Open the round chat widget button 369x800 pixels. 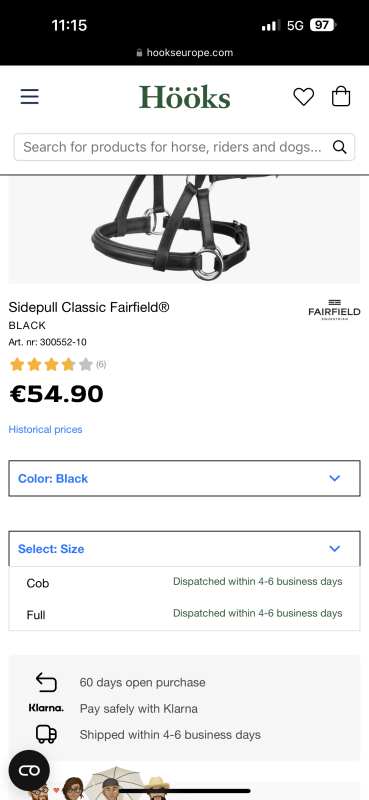tap(29, 770)
